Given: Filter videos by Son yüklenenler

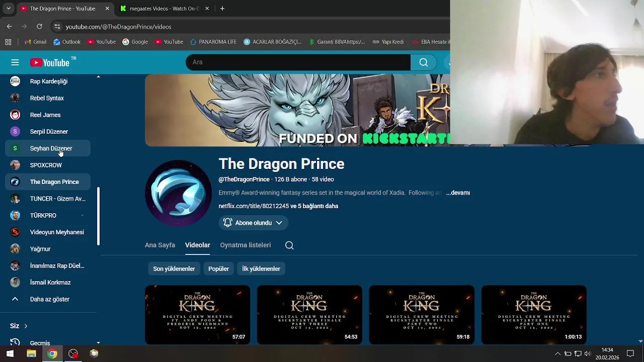Looking at the screenshot, I should pos(174,269).
